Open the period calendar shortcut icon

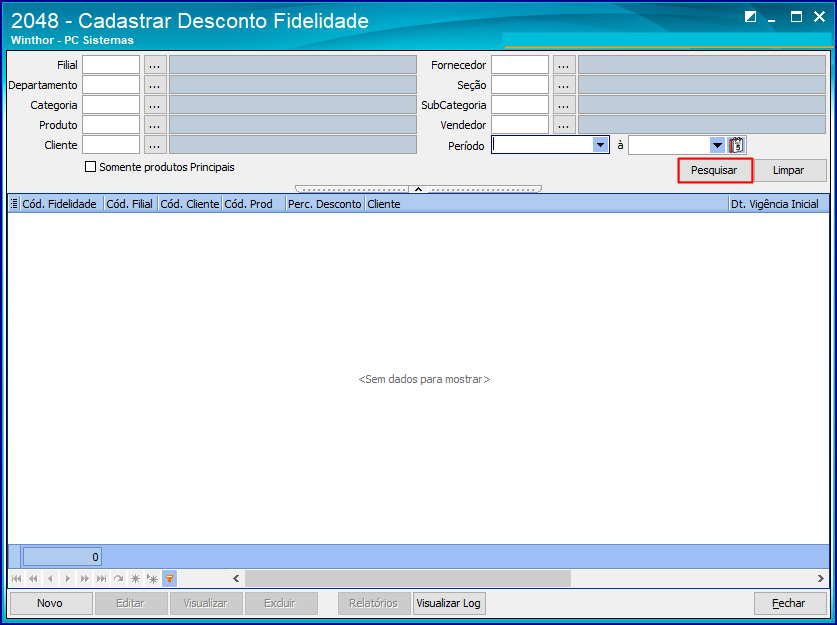[736, 145]
